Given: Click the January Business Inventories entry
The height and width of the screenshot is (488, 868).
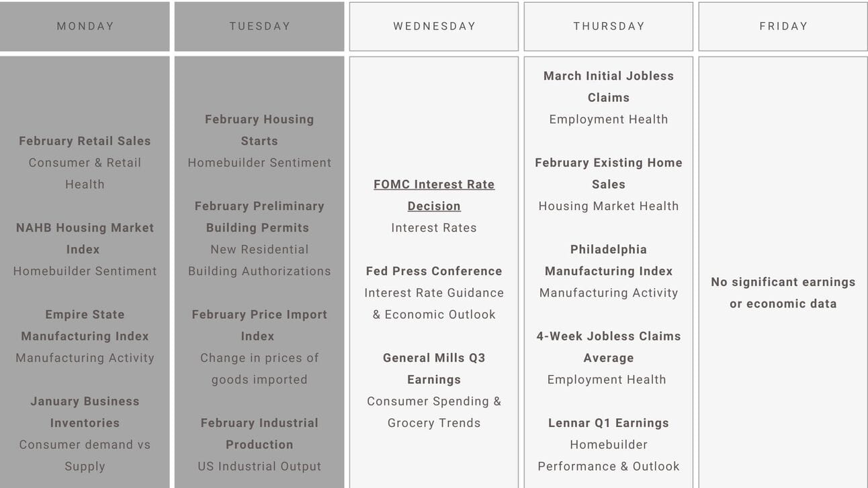Looking at the screenshot, I should [x=85, y=411].
